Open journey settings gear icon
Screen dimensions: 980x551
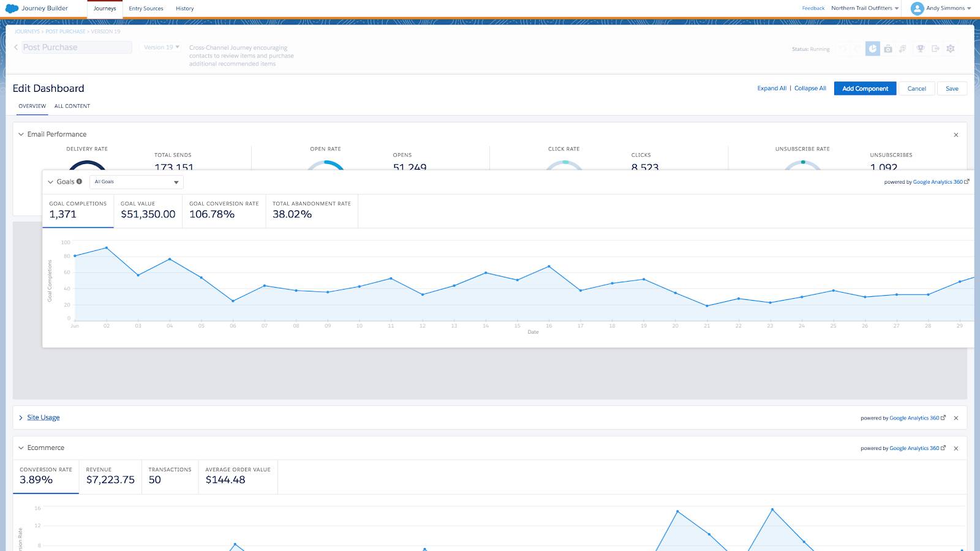(951, 49)
